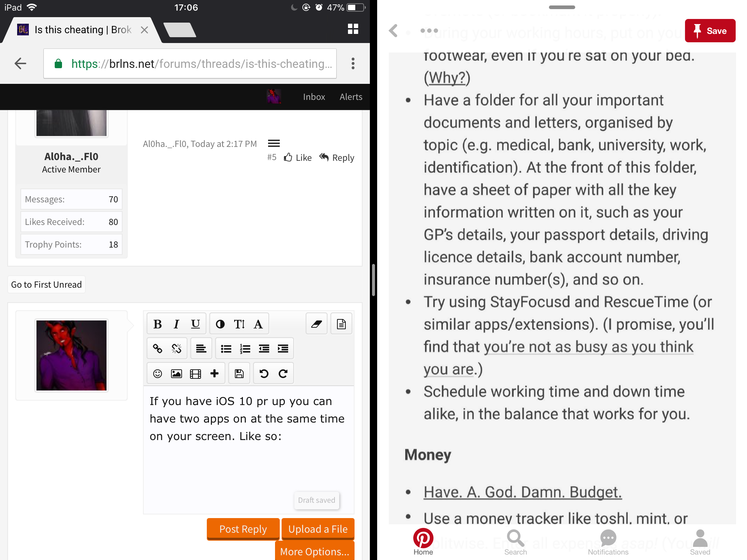Click Save pin button in Pinterest
The image size is (747, 560).
(x=710, y=31)
